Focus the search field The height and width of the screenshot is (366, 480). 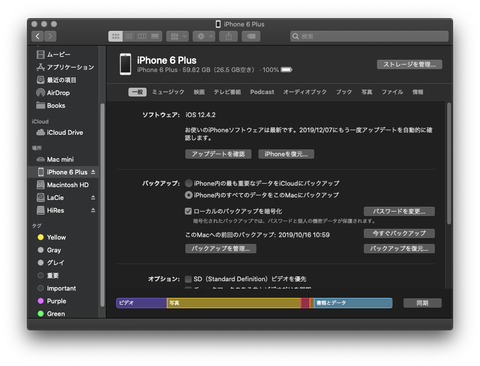tap(369, 36)
